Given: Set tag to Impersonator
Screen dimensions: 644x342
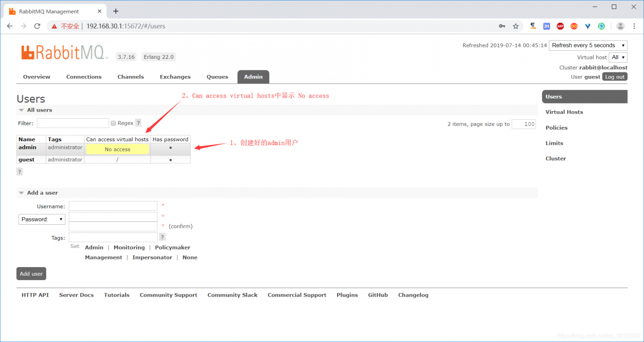Looking at the screenshot, I should 152,258.
